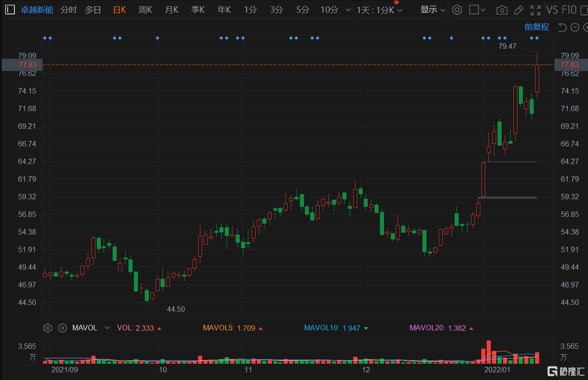Zoom in chart with plus circle icon
The image size is (588, 380).
point(586,28)
